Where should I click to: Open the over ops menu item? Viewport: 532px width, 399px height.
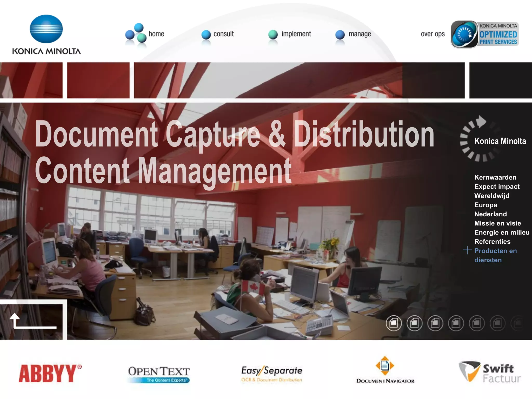coord(433,34)
